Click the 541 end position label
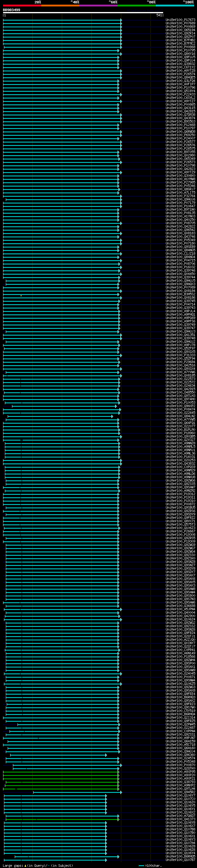Screen dimensions: 197x868 159,15
